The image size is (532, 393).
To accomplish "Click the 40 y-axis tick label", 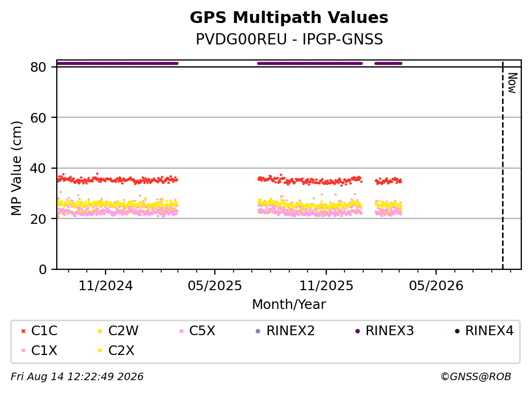I will tap(38, 169).
